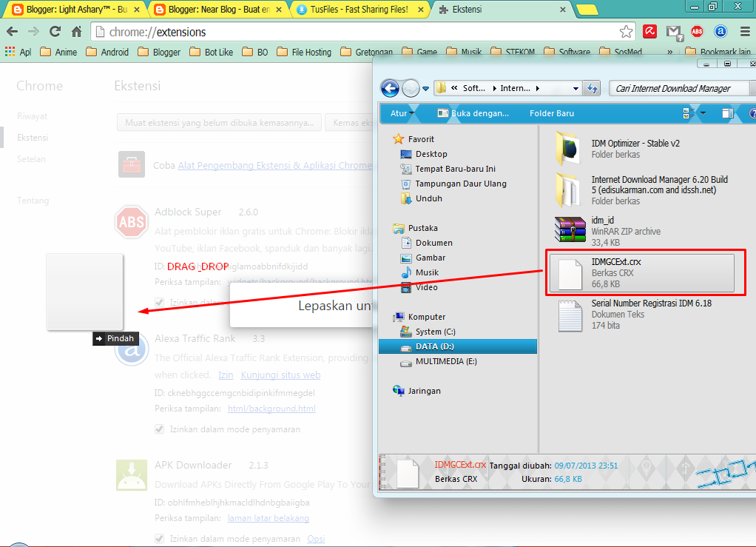Open view options dropdown arrow in Explorer
The width and height of the screenshot is (756, 547).
tap(703, 113)
